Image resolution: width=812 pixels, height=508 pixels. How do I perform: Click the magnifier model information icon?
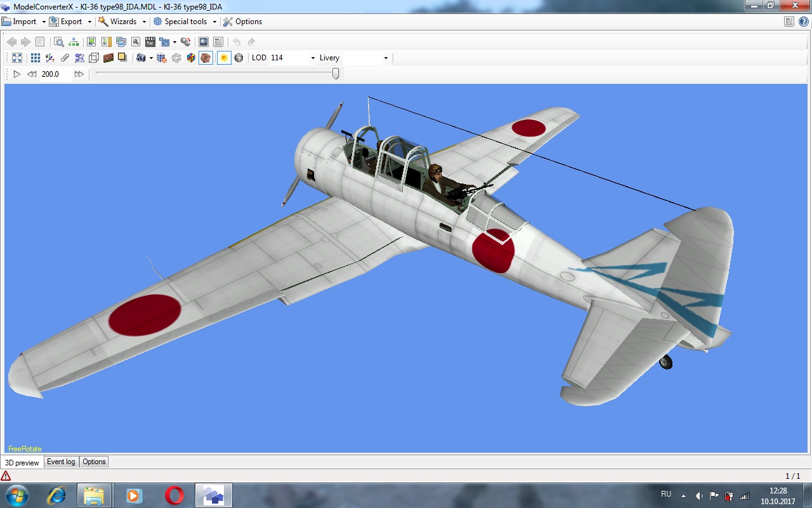58,42
